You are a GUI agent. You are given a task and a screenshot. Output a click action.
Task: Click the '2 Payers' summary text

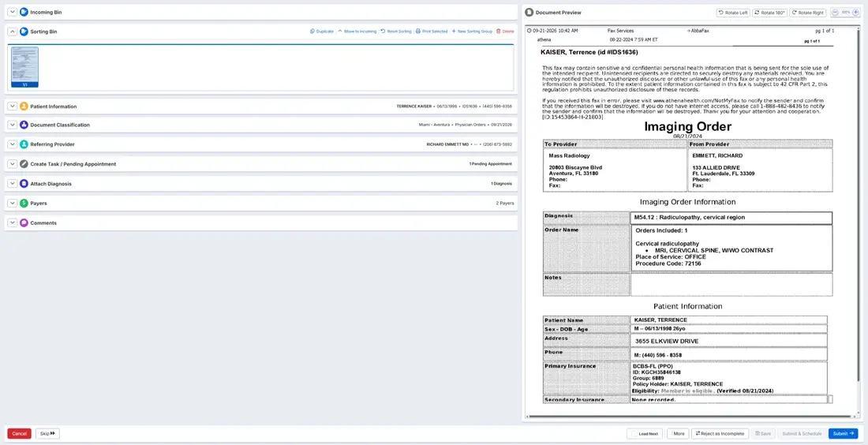505,204
